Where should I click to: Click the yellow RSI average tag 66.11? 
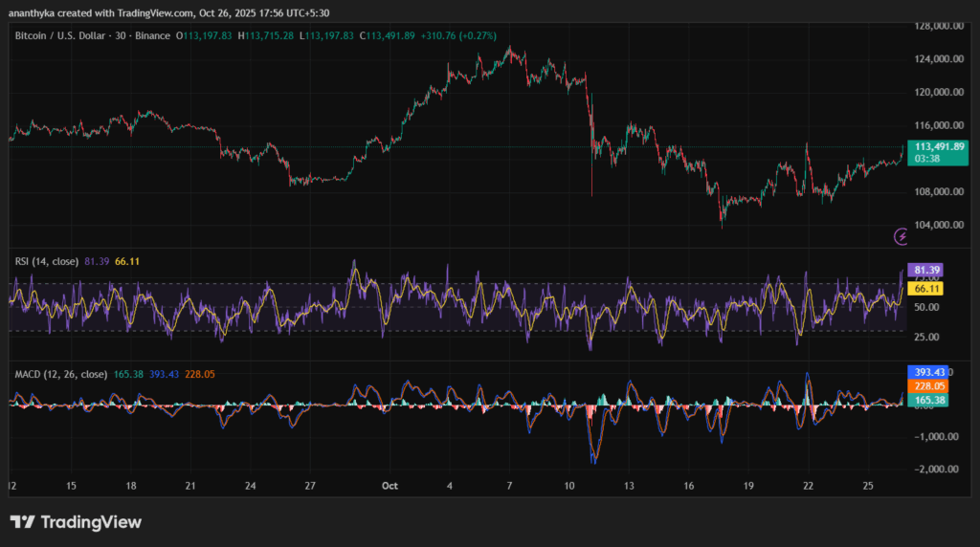(x=924, y=288)
